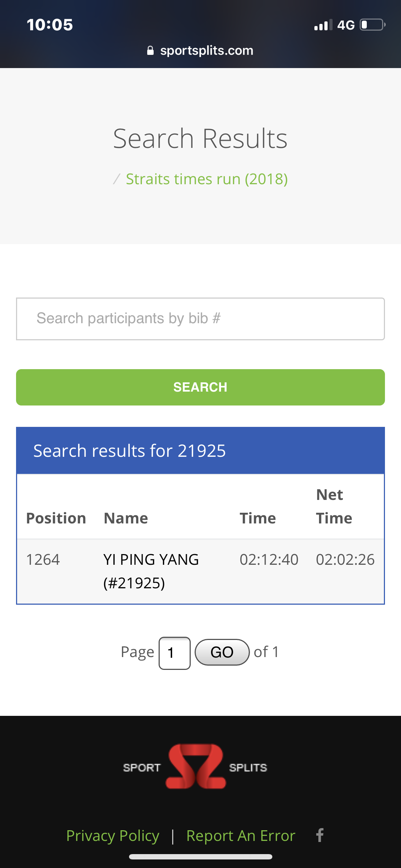Tap the Net Time column header
The height and width of the screenshot is (868, 401).
click(334, 506)
